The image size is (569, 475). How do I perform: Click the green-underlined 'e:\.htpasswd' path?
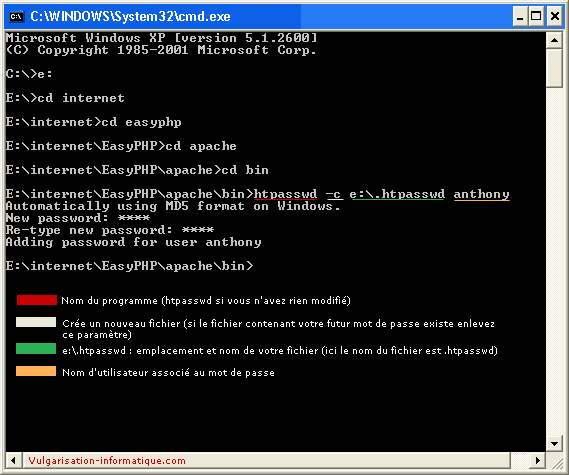(397, 194)
